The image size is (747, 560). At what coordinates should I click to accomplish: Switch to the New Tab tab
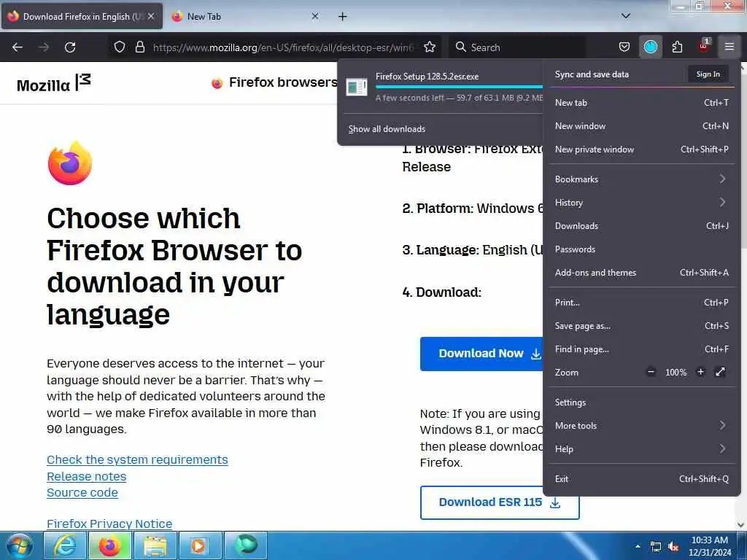pos(245,17)
